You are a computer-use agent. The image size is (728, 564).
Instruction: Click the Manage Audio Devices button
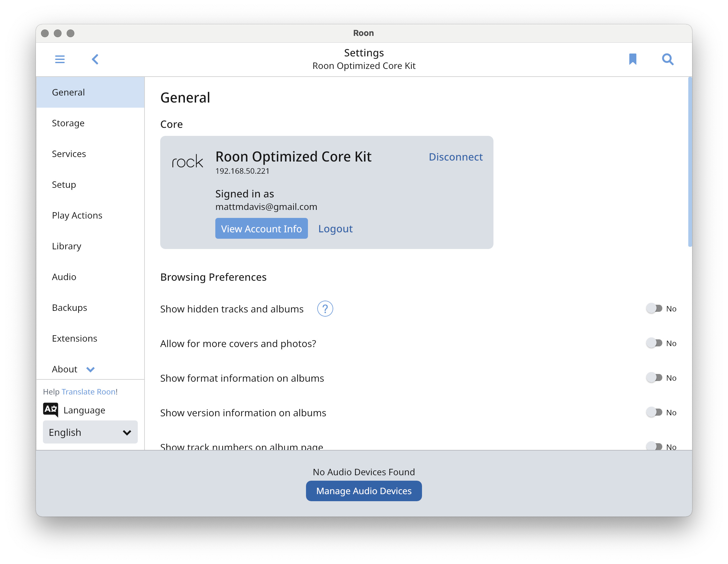364,491
